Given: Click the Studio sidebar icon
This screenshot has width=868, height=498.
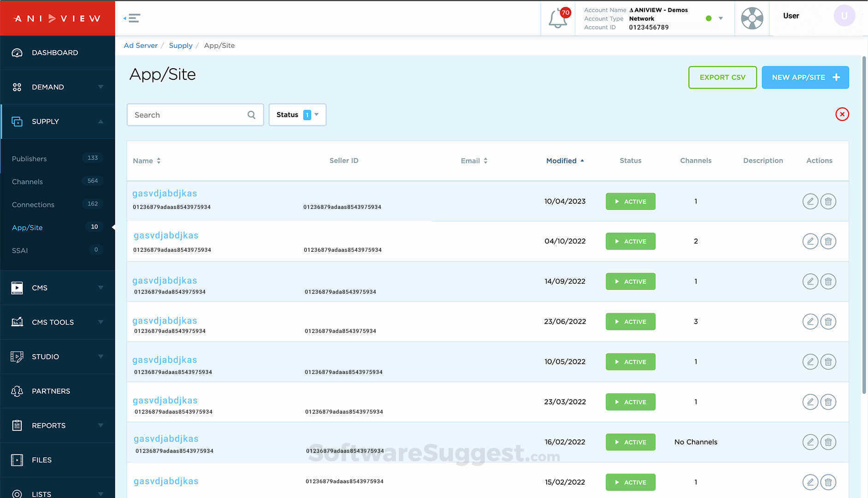Looking at the screenshot, I should [17, 356].
